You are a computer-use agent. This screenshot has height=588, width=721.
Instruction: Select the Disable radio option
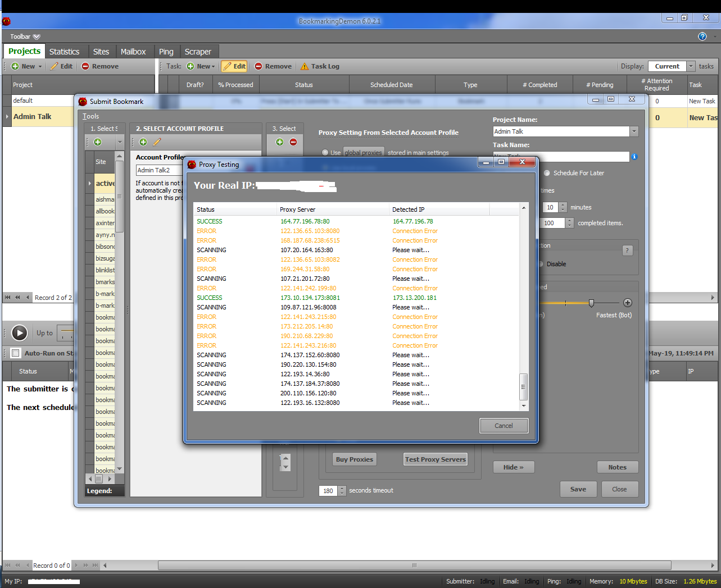click(542, 264)
